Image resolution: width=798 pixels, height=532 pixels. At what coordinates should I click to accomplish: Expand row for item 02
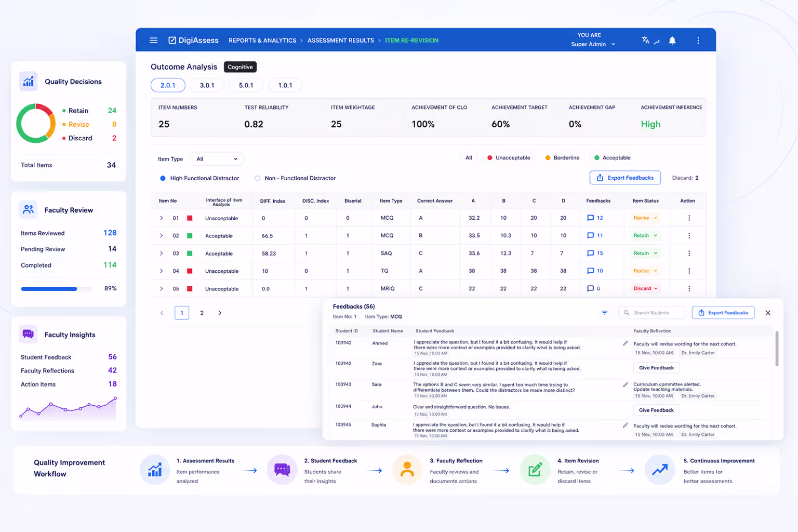tap(162, 236)
